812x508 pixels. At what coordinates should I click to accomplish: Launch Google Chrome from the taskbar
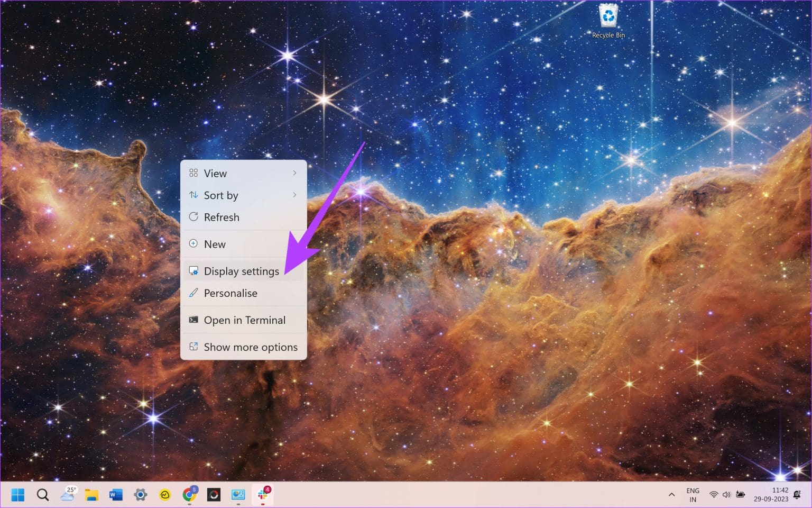[x=189, y=495]
